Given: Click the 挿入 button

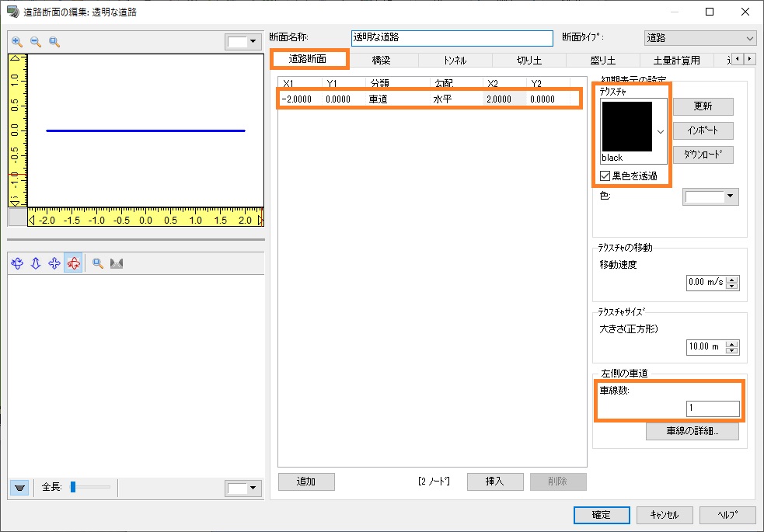Looking at the screenshot, I should click(x=495, y=482).
